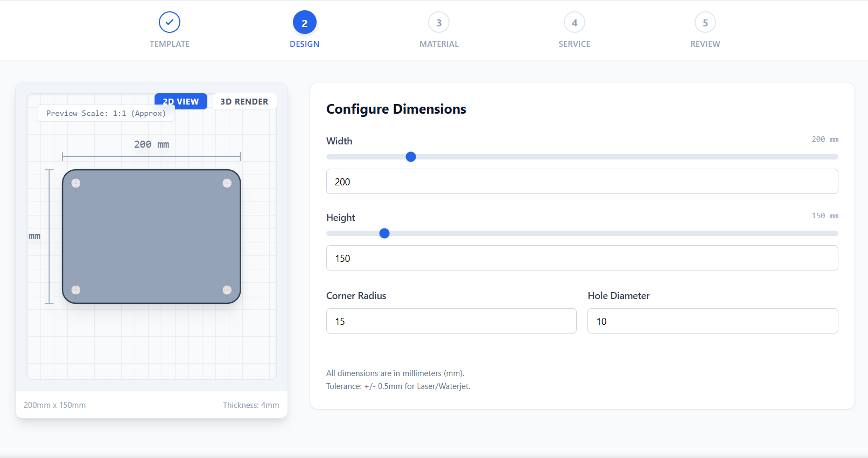
Task: Jump to Service step 4 circle
Action: point(574,23)
